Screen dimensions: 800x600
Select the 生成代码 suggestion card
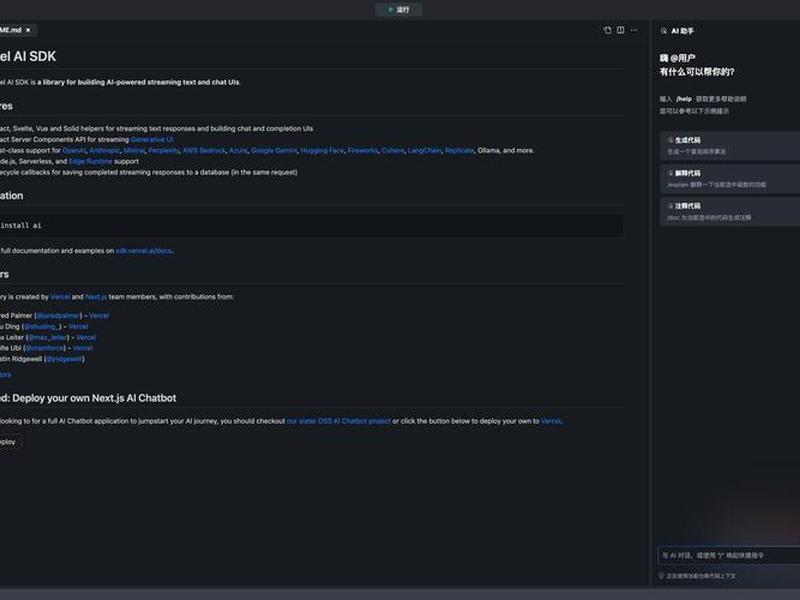point(730,145)
